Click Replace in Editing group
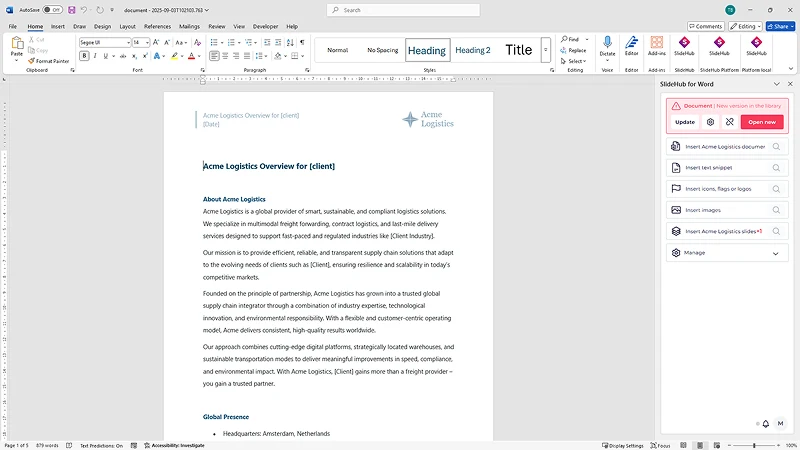The width and height of the screenshot is (800, 450). click(573, 50)
